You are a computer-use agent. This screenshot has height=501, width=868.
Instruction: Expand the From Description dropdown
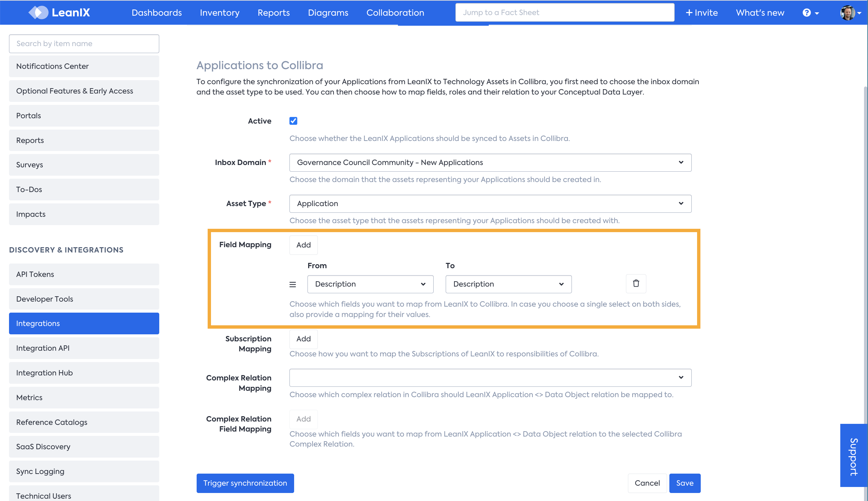click(x=370, y=284)
